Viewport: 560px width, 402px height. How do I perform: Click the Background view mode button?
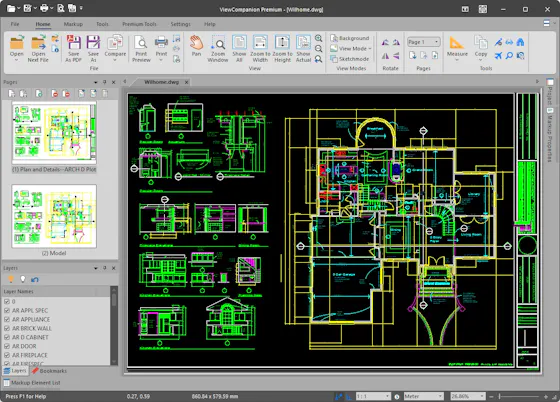pos(350,38)
